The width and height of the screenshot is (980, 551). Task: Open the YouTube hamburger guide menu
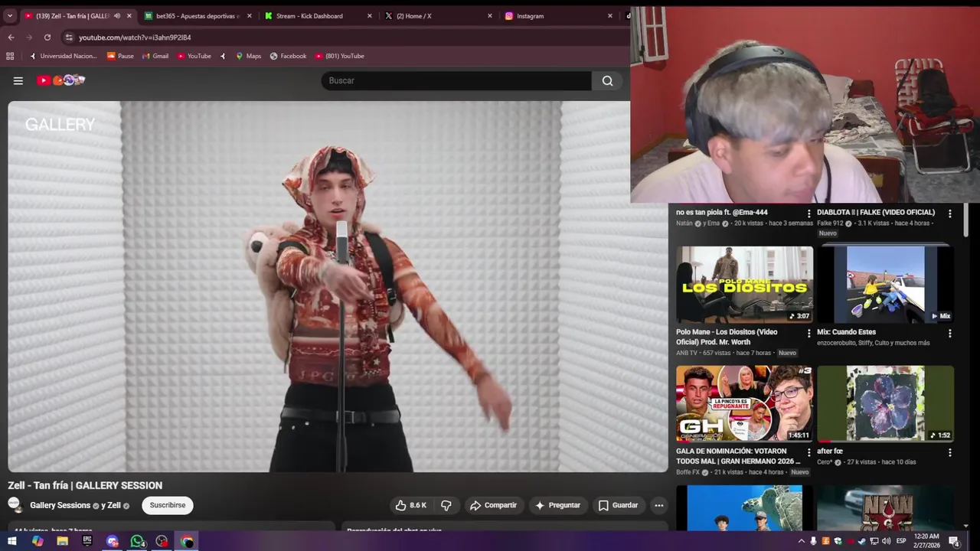pyautogui.click(x=18, y=80)
